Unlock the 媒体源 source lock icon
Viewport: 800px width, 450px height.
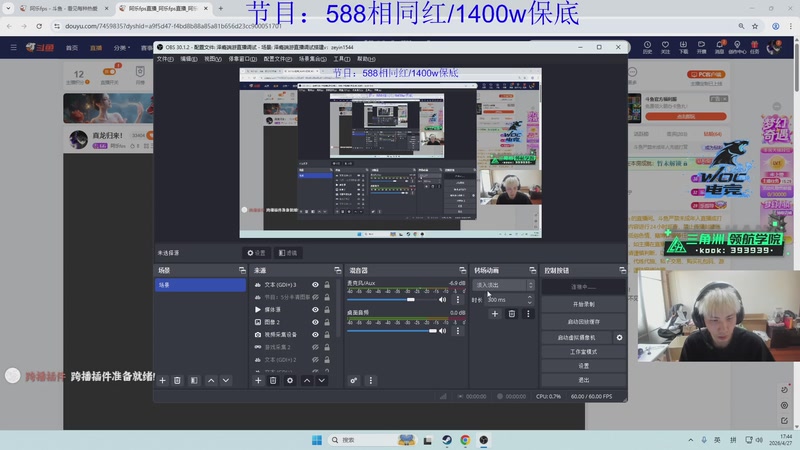(x=327, y=310)
